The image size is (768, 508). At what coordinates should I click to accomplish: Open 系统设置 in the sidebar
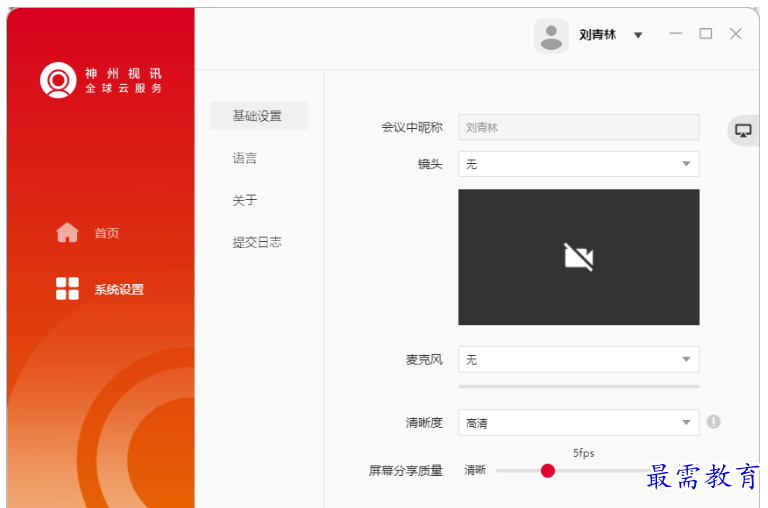tap(119, 290)
